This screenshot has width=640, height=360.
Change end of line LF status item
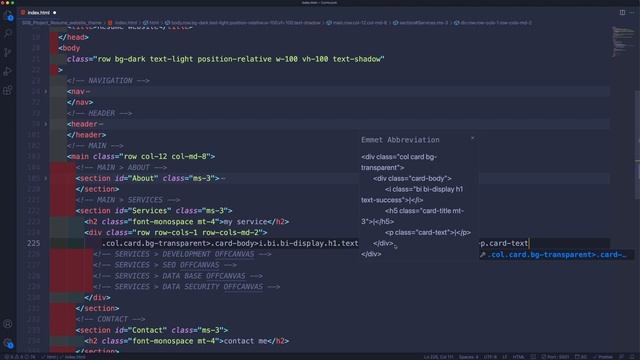pos(504,357)
